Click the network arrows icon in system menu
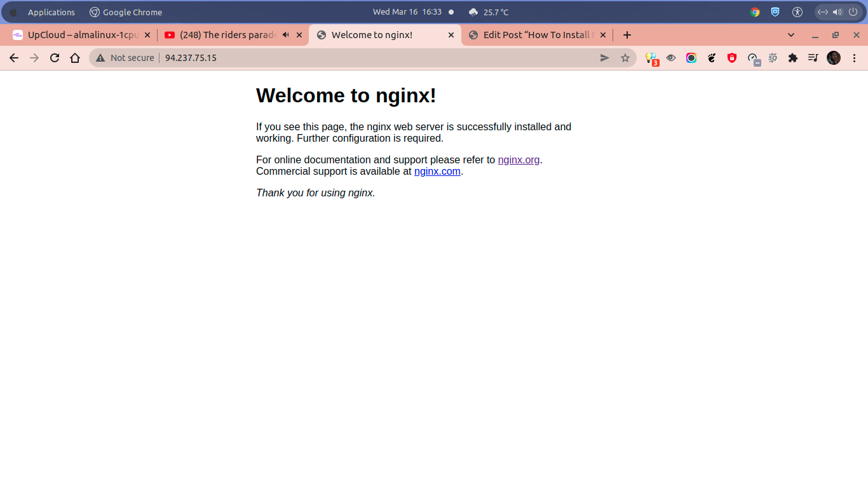The image size is (868, 488). click(823, 12)
